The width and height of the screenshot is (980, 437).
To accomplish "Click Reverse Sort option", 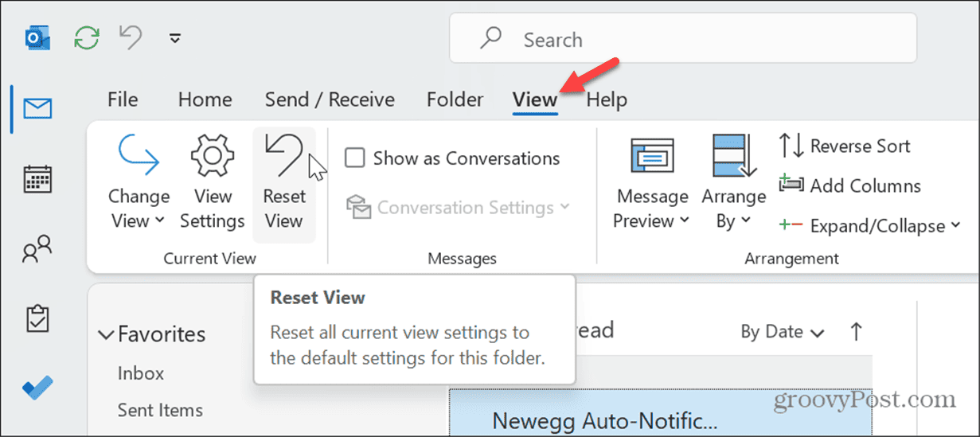I will [x=845, y=146].
